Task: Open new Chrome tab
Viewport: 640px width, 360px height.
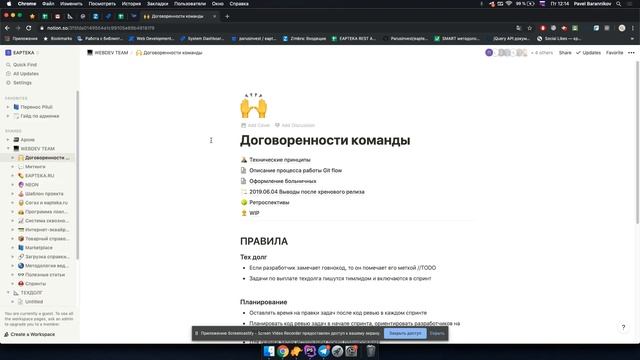Action: 227,16
